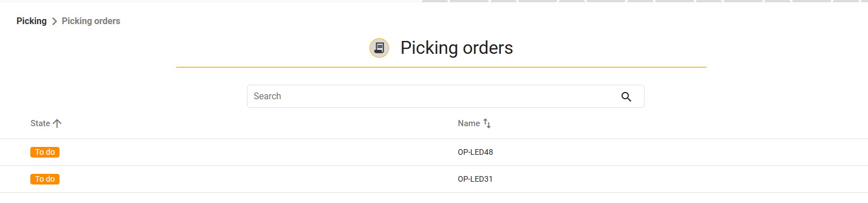Toggle the Name column sort arrows
Viewport: 868px width, 203px height.
(x=487, y=123)
